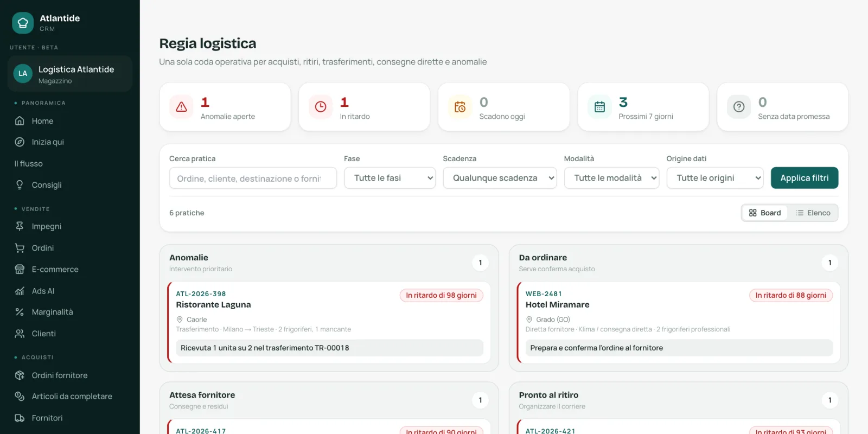Switch to Elenco list view
The height and width of the screenshot is (434, 868).
pos(813,213)
